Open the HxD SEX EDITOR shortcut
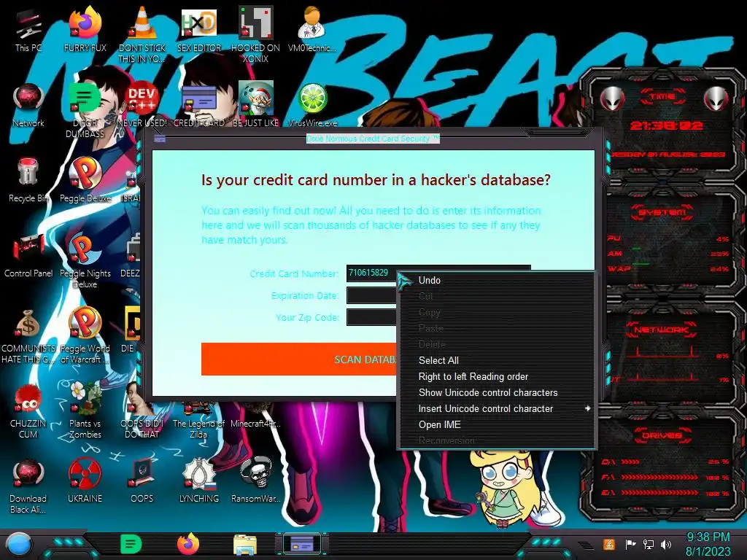747x560 pixels. click(198, 29)
